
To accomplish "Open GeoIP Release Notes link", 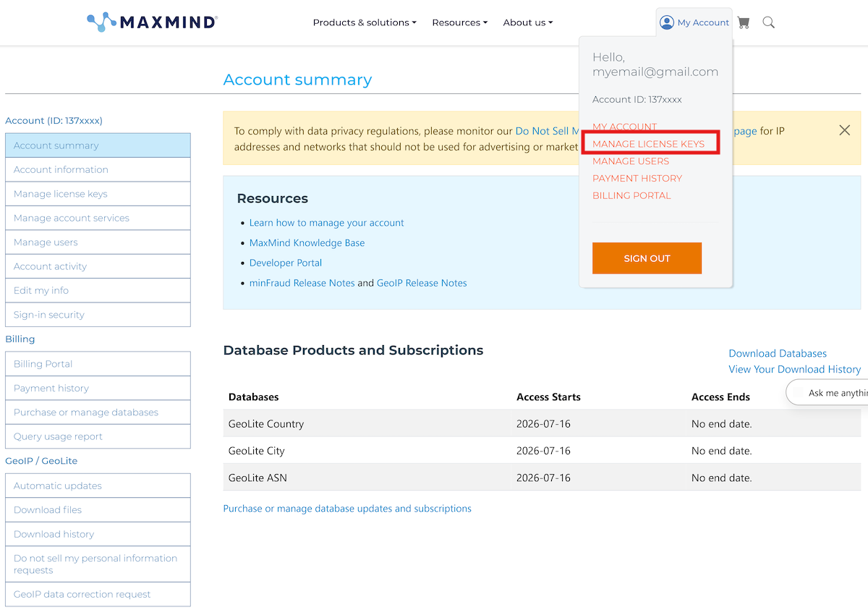I will tap(422, 283).
